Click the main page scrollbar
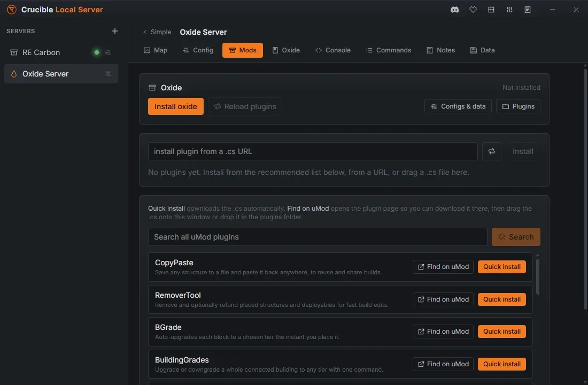Screen dimensions: 588x385 coord(585,188)
